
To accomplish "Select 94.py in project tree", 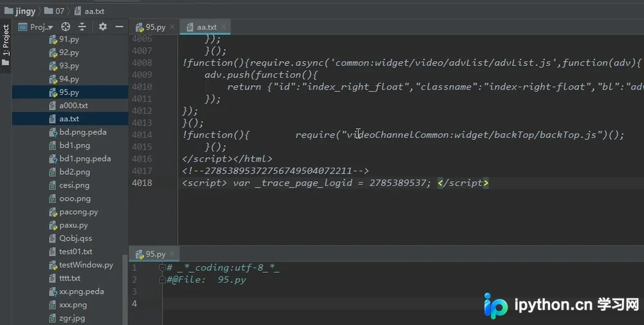I will click(69, 79).
